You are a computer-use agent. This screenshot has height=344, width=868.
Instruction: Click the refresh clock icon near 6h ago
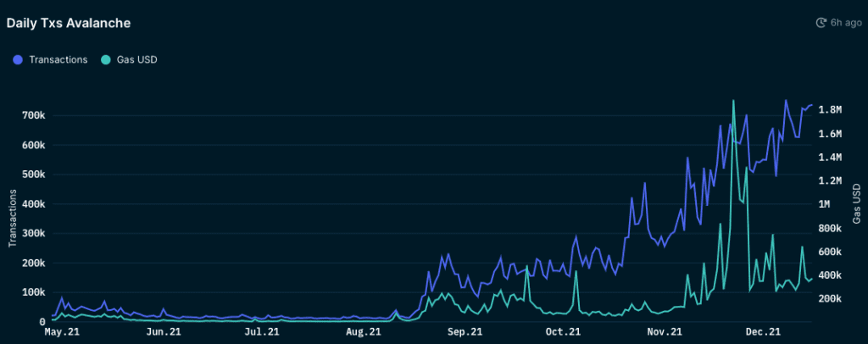tap(821, 23)
